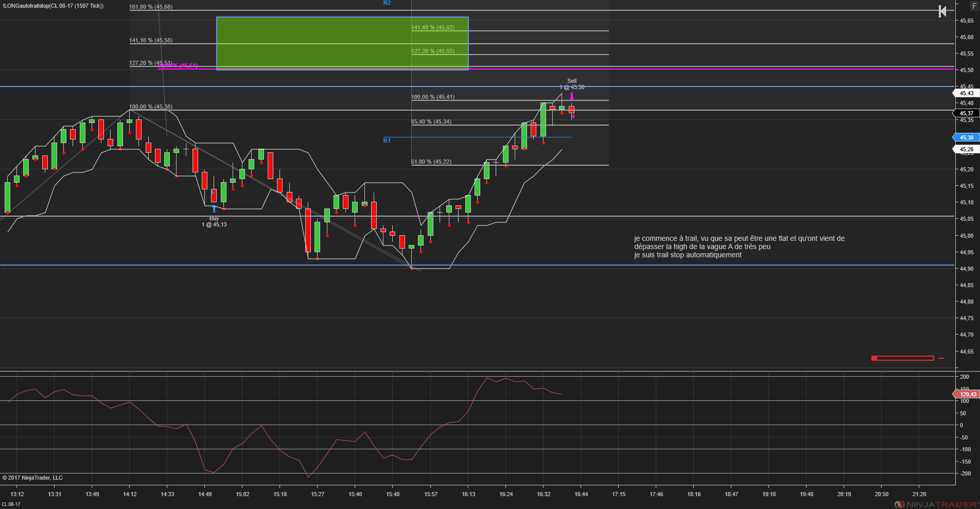Click the 14:12 time axis label
The height and width of the screenshot is (509, 980).
(x=130, y=494)
